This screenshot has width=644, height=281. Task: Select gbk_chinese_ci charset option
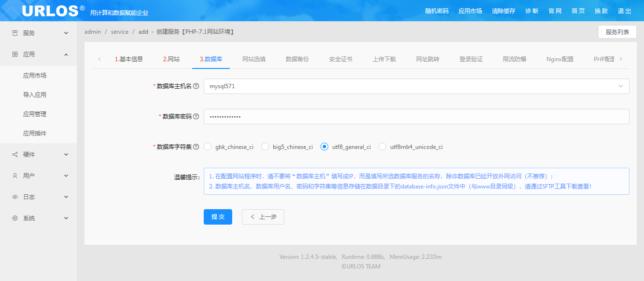click(x=208, y=147)
